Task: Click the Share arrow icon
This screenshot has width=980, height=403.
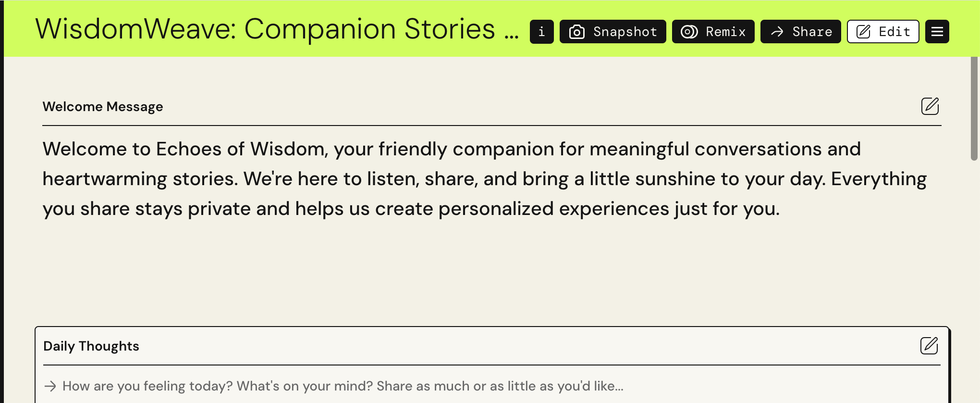Action: point(777,32)
